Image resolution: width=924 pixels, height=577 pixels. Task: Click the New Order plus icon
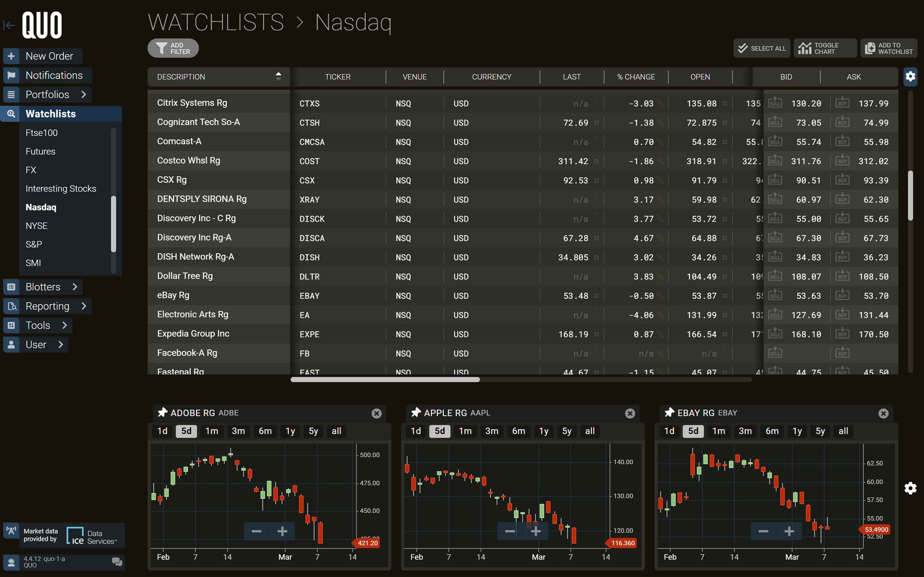[x=11, y=56]
